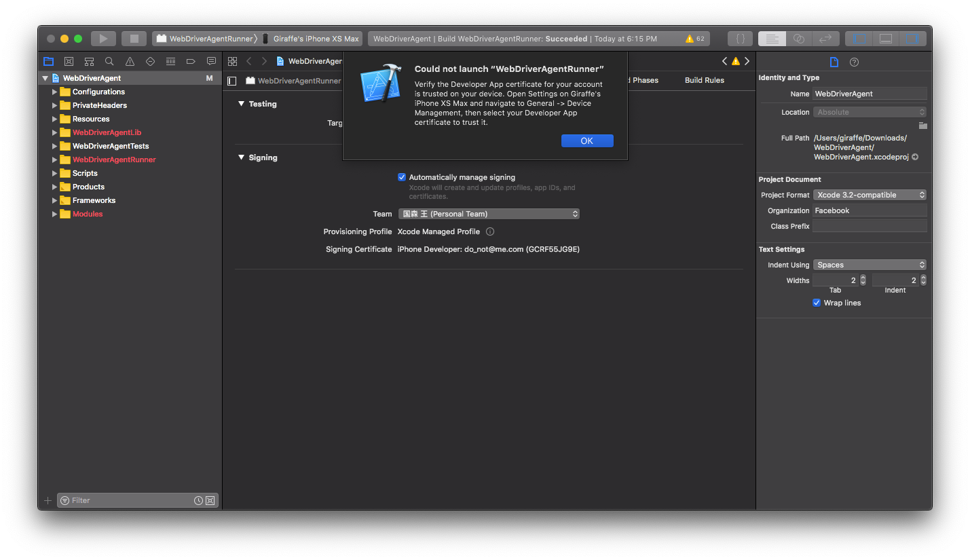Increment the Indent width stepper

click(x=923, y=278)
